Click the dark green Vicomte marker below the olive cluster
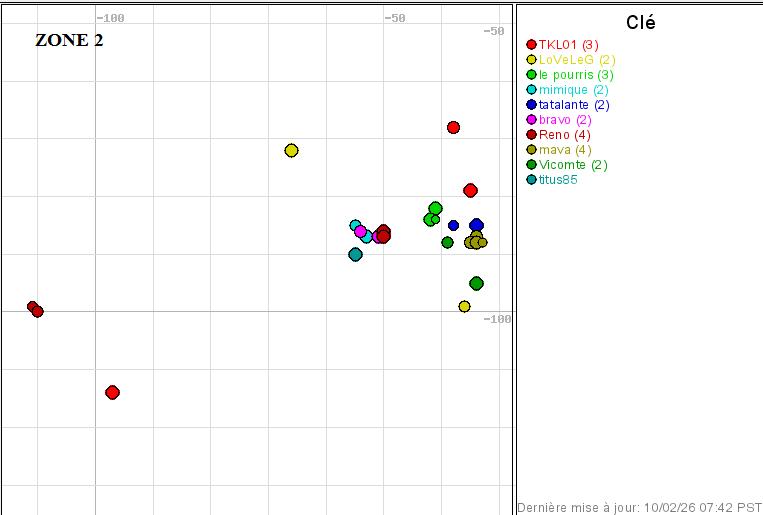Viewport: 763px width, 515px height. click(476, 283)
